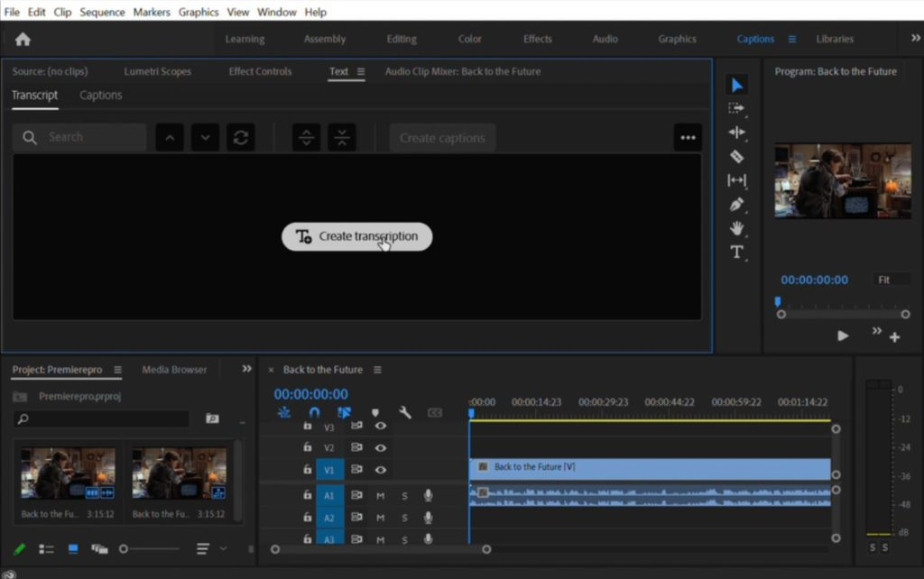Open the Sequence menu
The width and height of the screenshot is (924, 579).
point(102,12)
